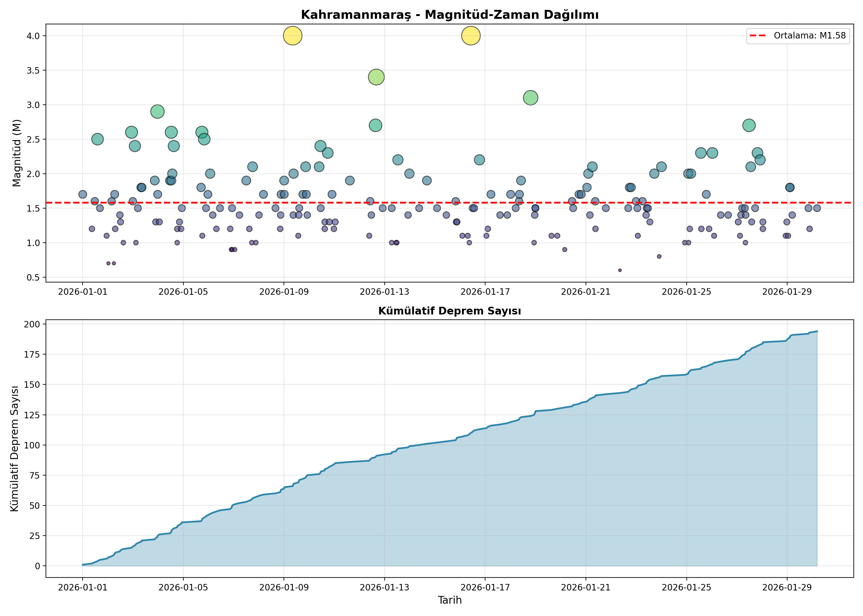Click '2026-01-05' under the cumulative chart
This screenshot has width=863, height=616.
pos(183,588)
